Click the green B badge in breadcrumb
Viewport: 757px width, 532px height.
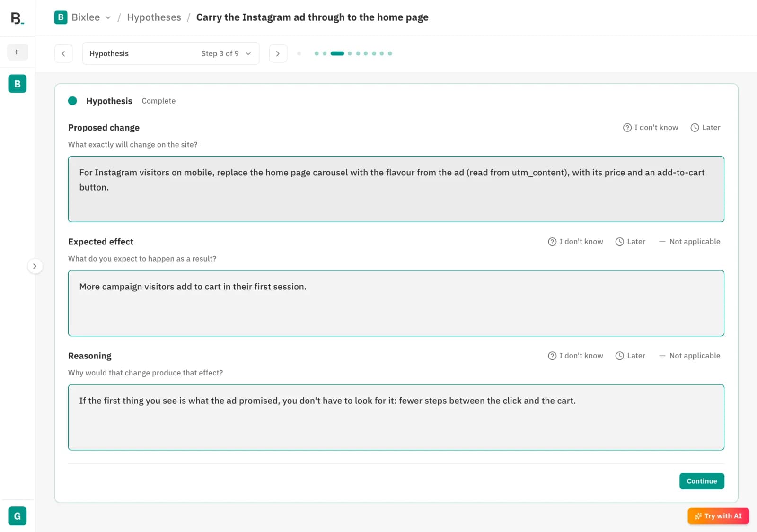coord(61,17)
